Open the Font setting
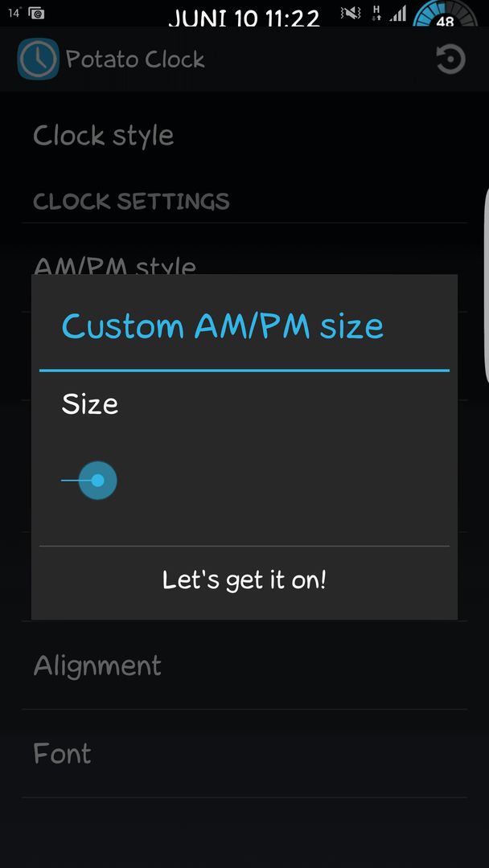 point(244,753)
